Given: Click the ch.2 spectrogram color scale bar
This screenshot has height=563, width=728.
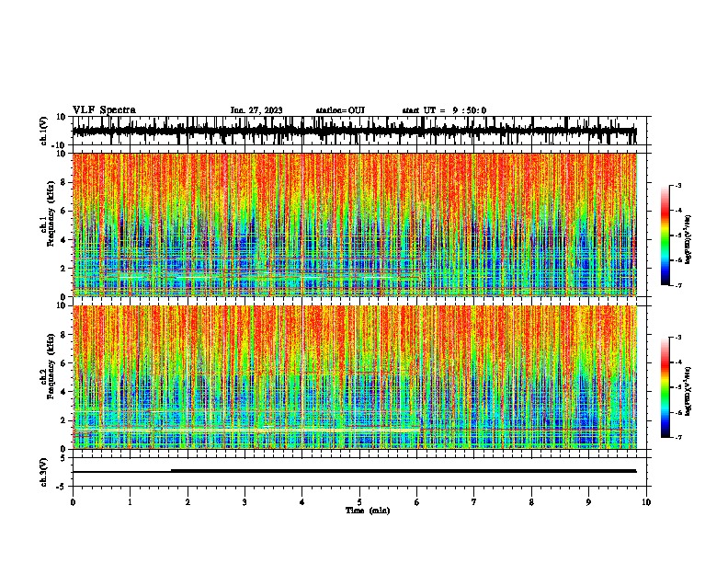Looking at the screenshot, I should click(x=665, y=387).
